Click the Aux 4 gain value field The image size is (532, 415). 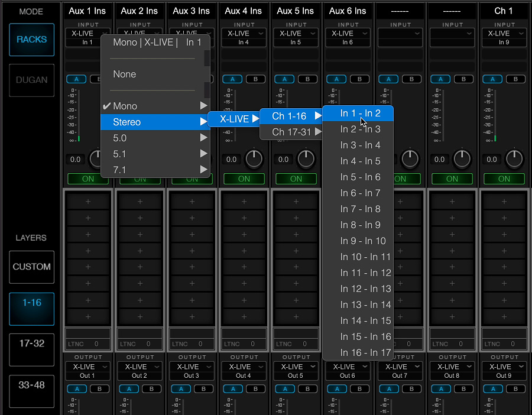pyautogui.click(x=232, y=160)
